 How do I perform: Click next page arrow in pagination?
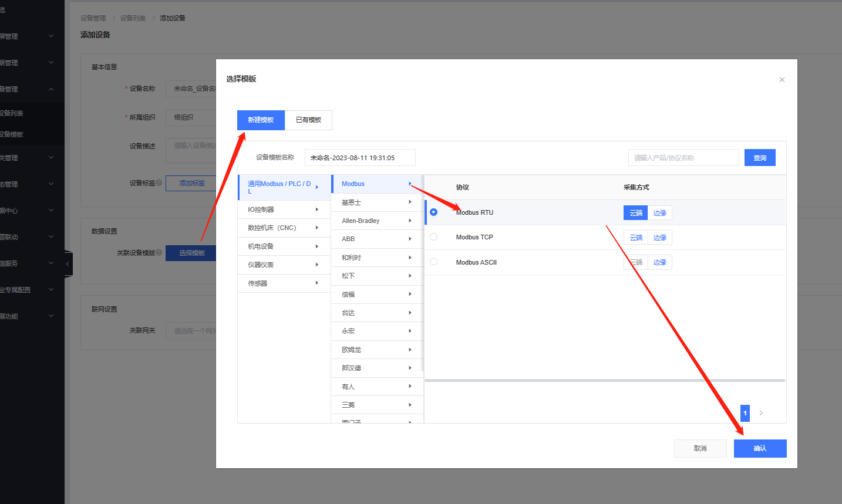(761, 413)
